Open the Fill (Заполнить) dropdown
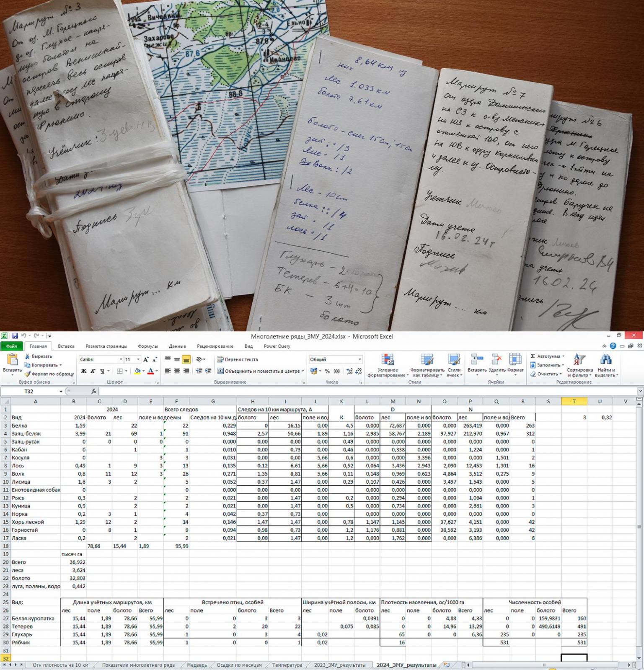644x670 pixels. click(x=547, y=365)
